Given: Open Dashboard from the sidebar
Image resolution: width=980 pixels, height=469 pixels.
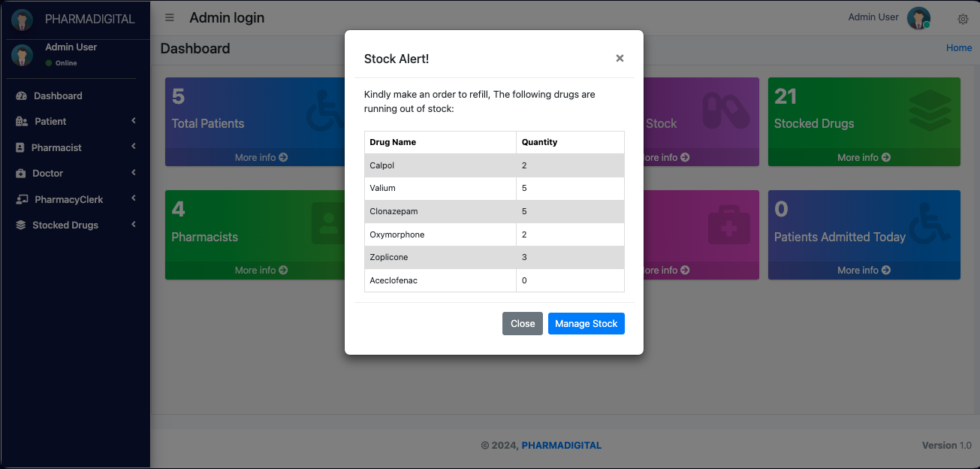Looking at the screenshot, I should pos(75,96).
